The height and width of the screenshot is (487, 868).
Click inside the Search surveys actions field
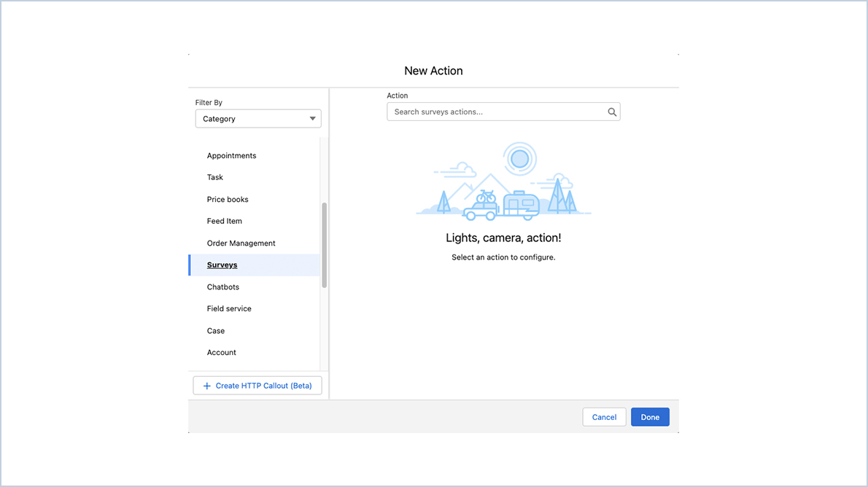pyautogui.click(x=496, y=112)
